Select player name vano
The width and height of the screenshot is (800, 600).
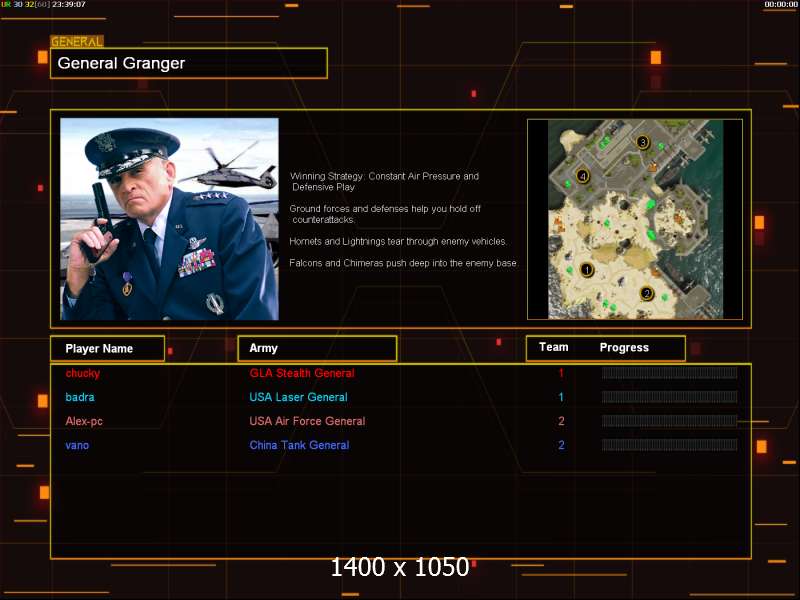click(x=77, y=445)
